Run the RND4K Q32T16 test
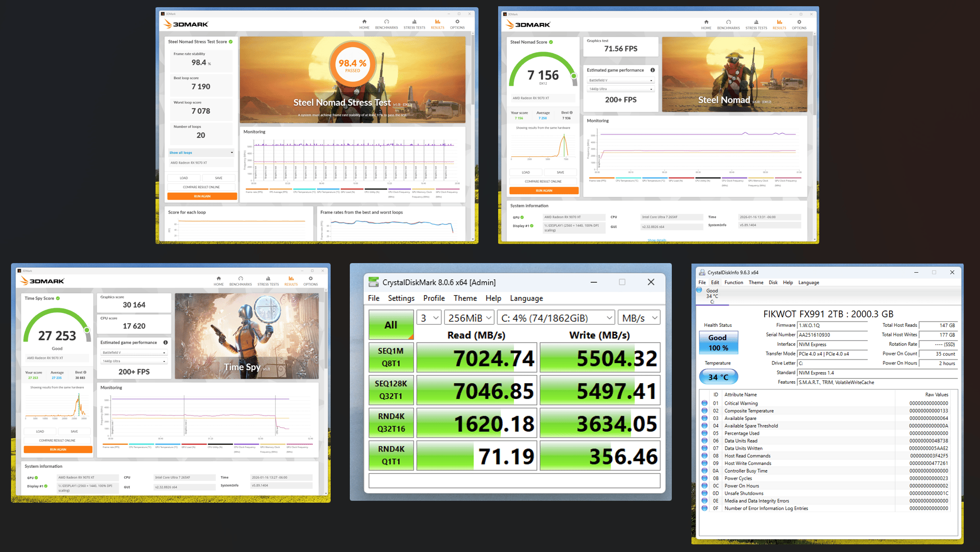This screenshot has height=552, width=980. (x=391, y=423)
